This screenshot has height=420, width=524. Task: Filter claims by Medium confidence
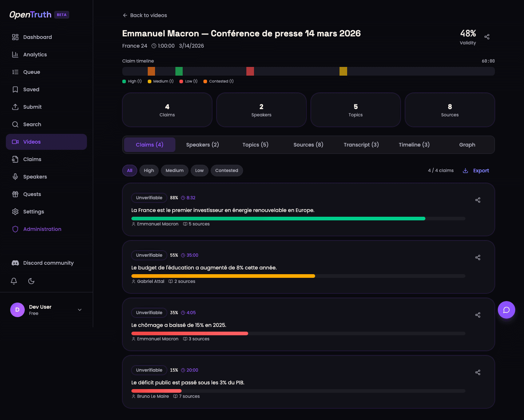[174, 171]
